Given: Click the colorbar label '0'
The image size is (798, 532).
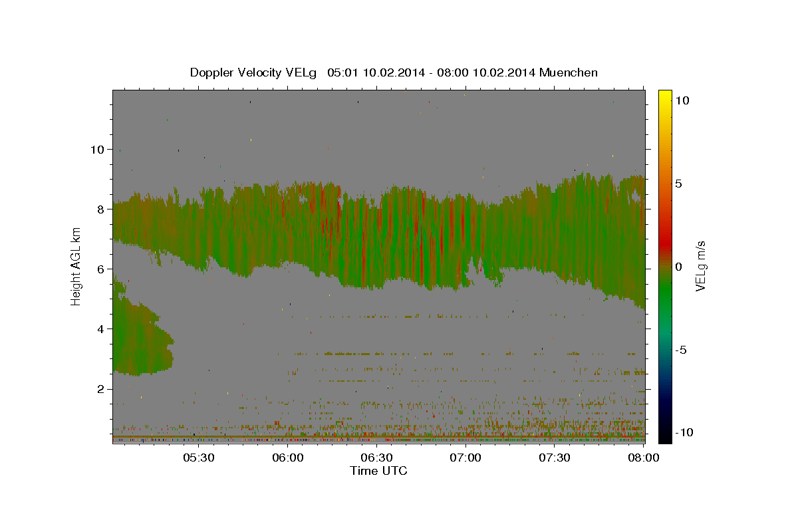Looking at the screenshot, I should (678, 267).
